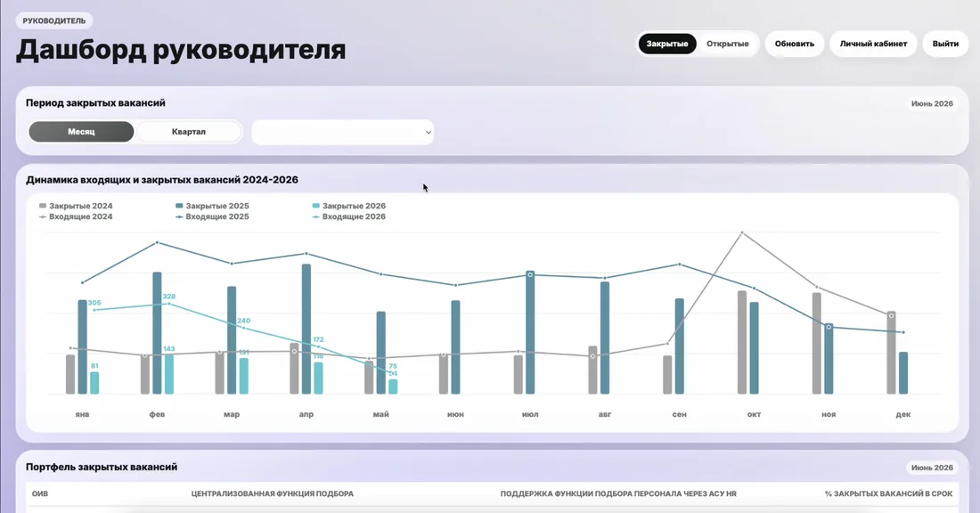Click the Централизованная функция подбора column header
The width and height of the screenshot is (980, 513).
pyautogui.click(x=273, y=493)
